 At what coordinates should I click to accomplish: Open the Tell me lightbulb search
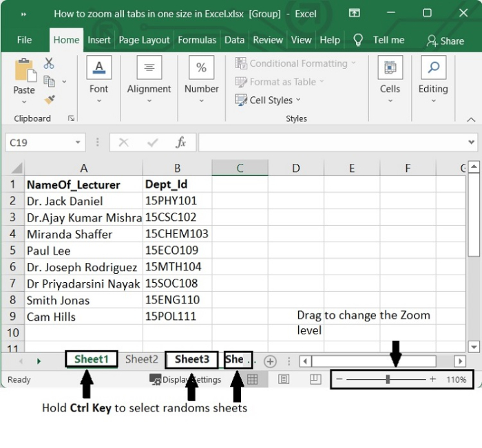point(358,40)
